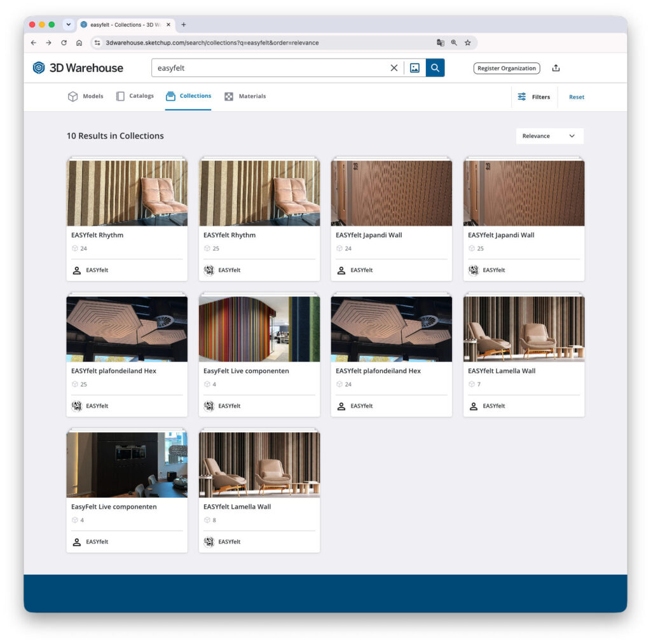Click EASYfelt author name on Live componenten 4 bottom card
This screenshot has width=651, height=644.
tap(97, 542)
